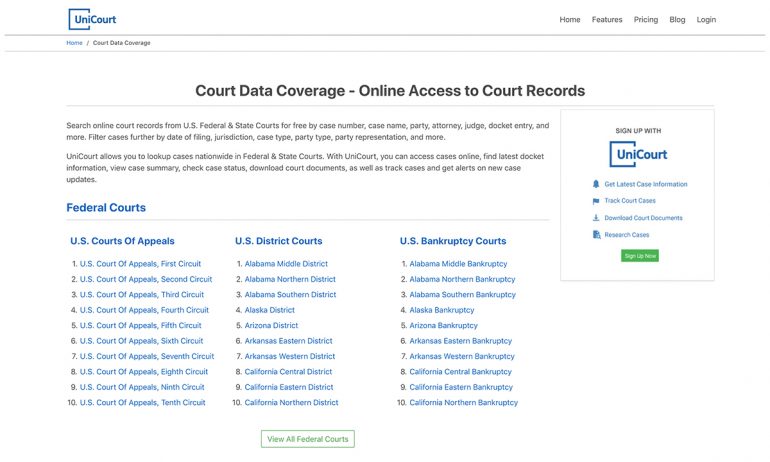
Task: Open U.S. Court Of Appeals, First Circuit
Action: 140,264
